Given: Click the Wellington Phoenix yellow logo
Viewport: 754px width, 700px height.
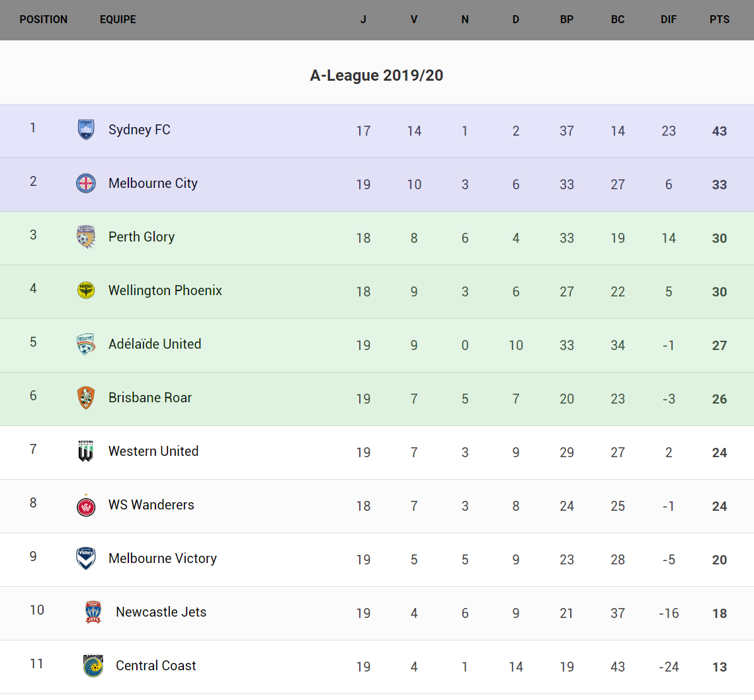Looking at the screenshot, I should 86,290.
